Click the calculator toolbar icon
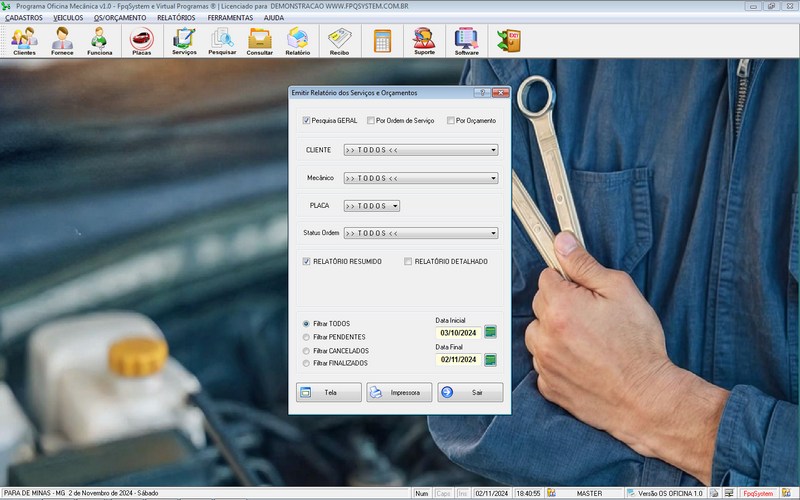The width and height of the screenshot is (800, 500). (x=382, y=41)
